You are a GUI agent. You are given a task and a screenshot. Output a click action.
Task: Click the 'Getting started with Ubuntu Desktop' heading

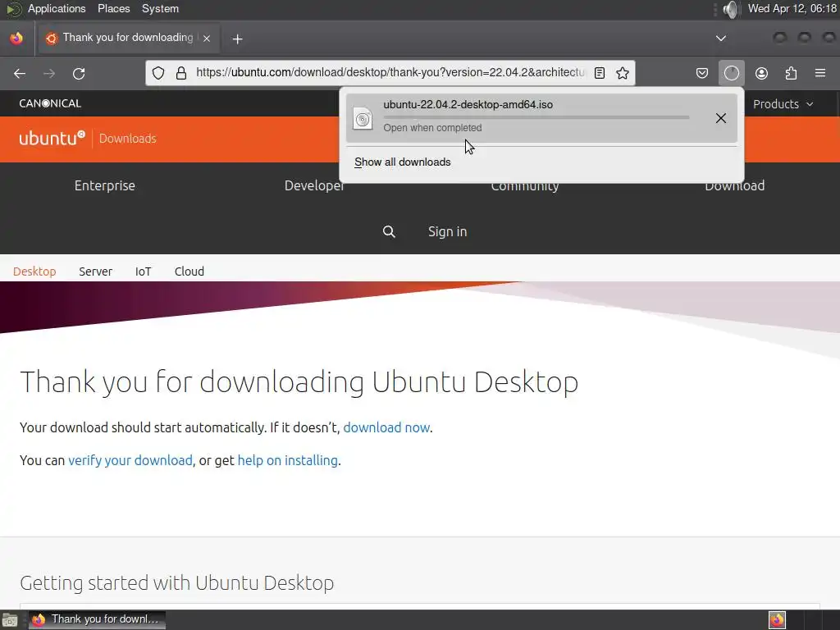[x=177, y=583]
